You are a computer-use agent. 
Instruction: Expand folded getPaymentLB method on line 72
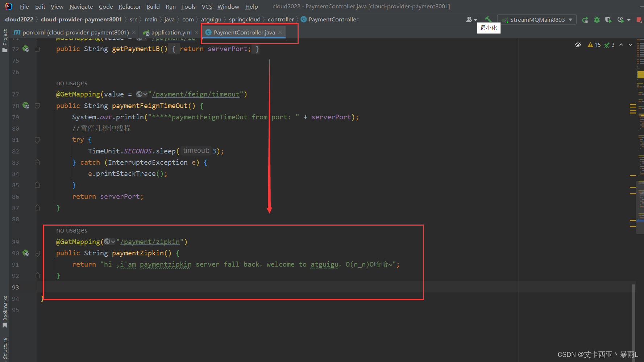(37, 49)
